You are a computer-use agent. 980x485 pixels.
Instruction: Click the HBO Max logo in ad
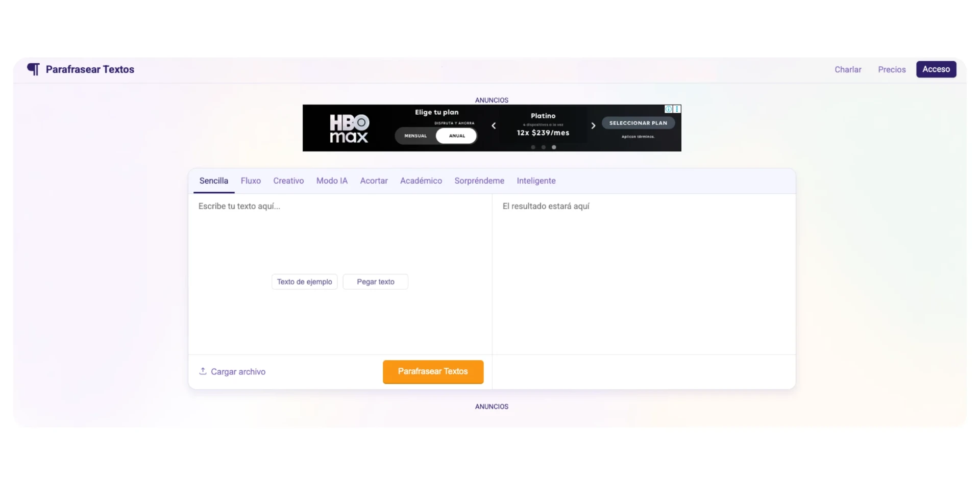(x=349, y=129)
